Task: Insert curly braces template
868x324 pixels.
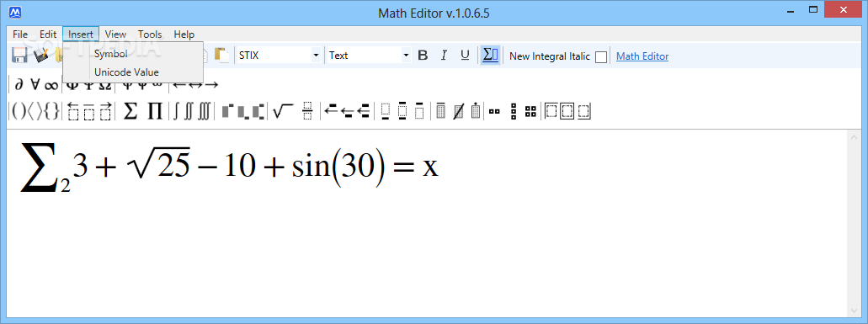Action: 51,112
